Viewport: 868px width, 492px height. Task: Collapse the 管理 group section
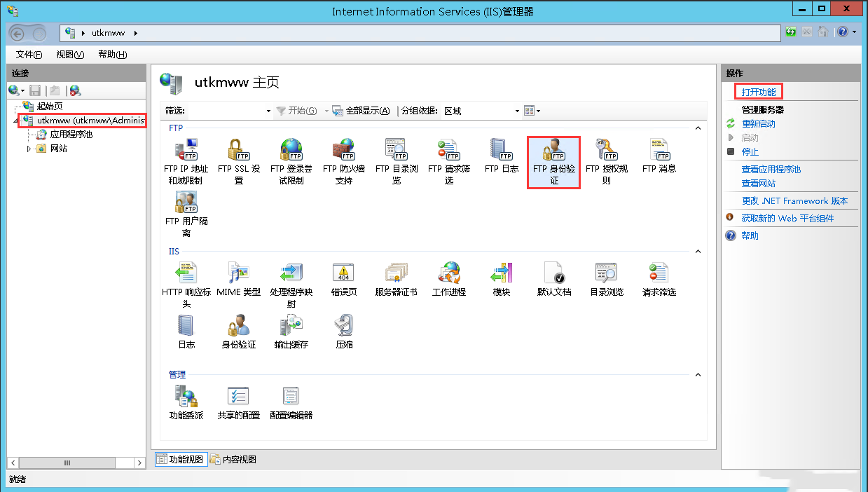tap(698, 375)
